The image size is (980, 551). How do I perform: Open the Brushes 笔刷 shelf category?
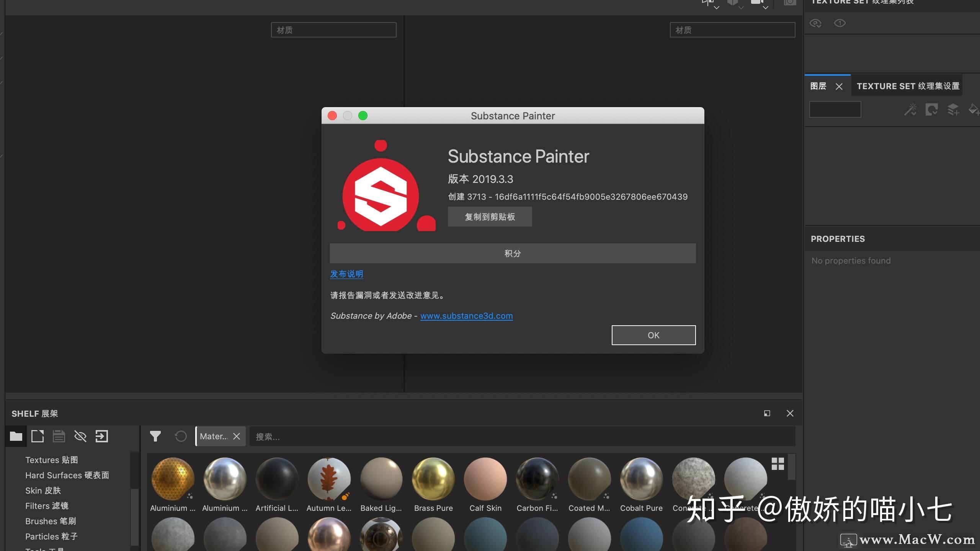point(51,521)
